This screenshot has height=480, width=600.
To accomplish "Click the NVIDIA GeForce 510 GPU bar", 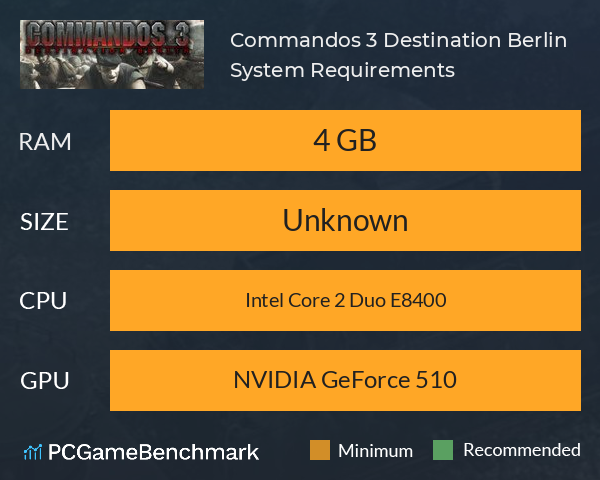I will click(x=345, y=380).
